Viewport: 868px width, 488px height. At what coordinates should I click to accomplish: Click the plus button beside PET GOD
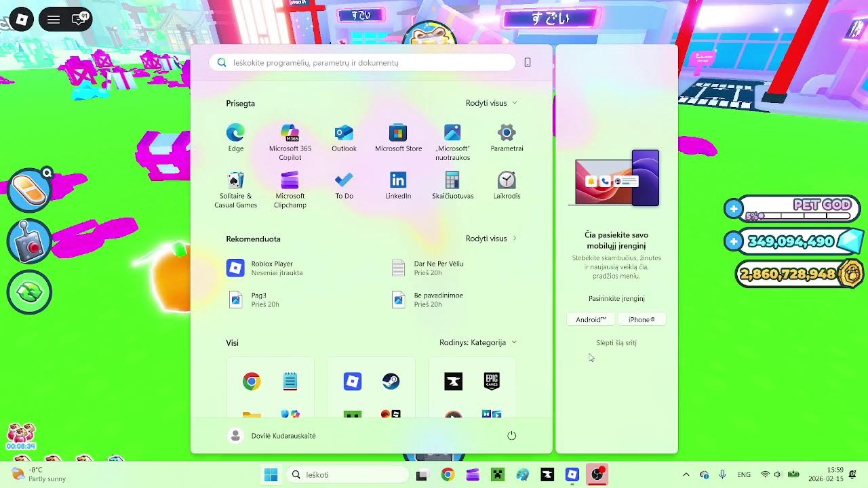point(734,209)
